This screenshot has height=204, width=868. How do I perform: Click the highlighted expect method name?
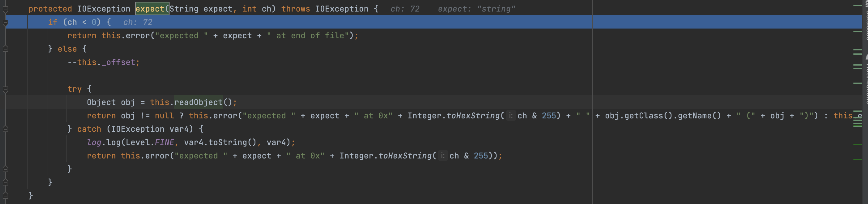point(150,9)
